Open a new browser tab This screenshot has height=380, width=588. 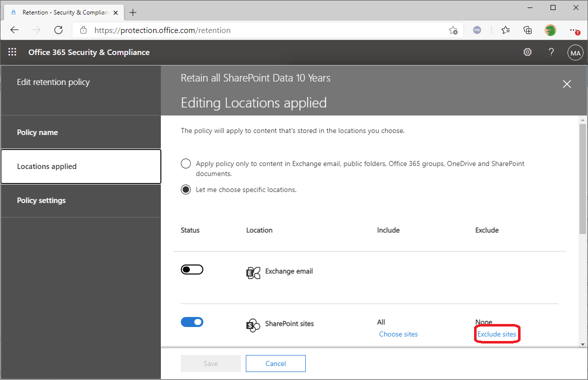133,12
